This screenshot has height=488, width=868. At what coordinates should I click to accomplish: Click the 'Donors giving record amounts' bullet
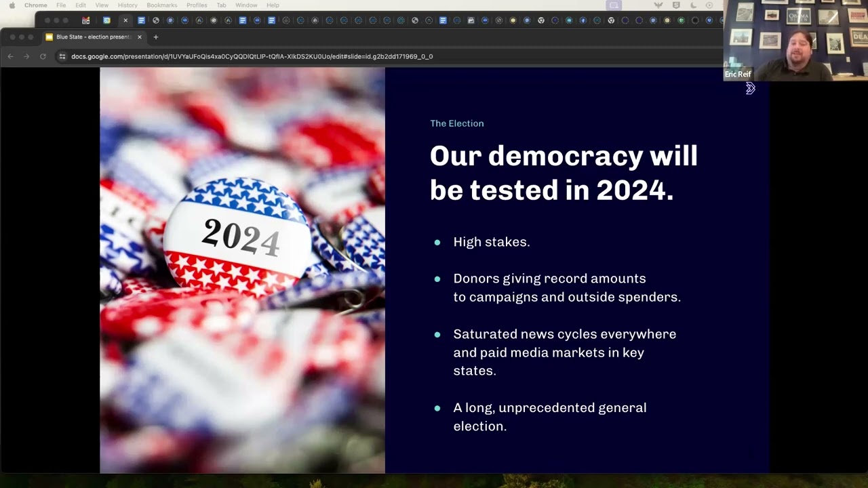(x=567, y=288)
